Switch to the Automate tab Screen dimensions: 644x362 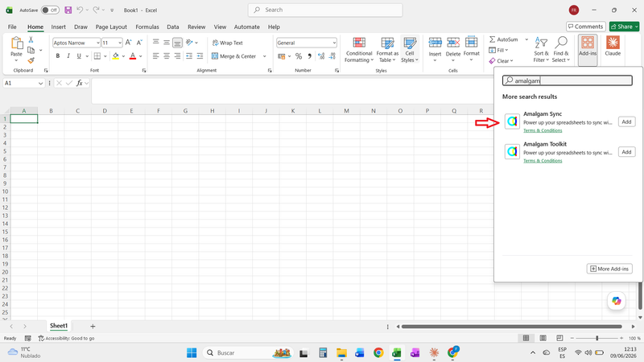[x=247, y=27]
